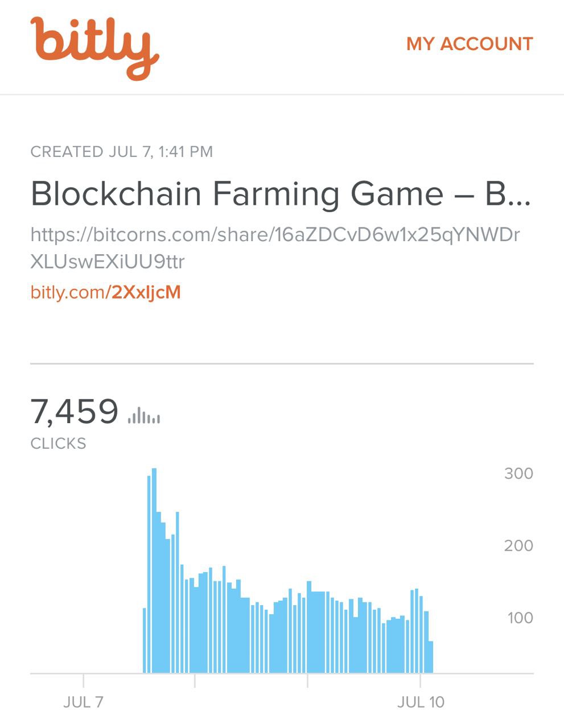Click the JUL 10 date label
The width and height of the screenshot is (564, 728).
coord(421,702)
